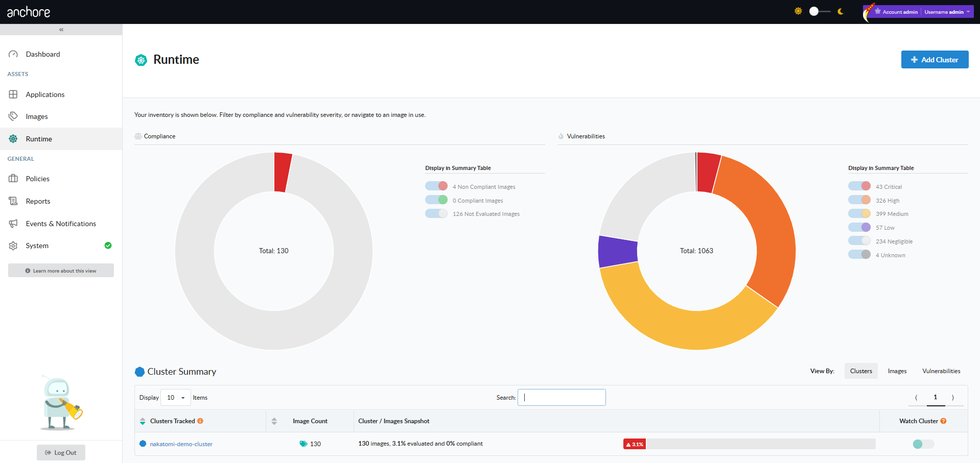Open the nakatomi-demo-cluster link

click(181, 444)
